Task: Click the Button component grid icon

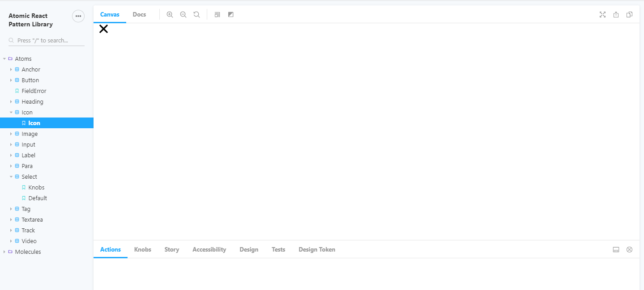Action: 17,80
